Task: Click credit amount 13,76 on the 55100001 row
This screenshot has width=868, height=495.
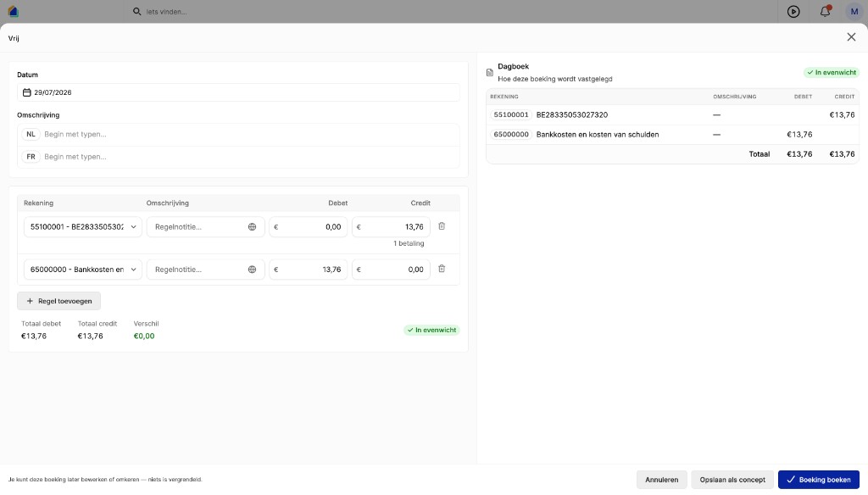Action: click(392, 227)
